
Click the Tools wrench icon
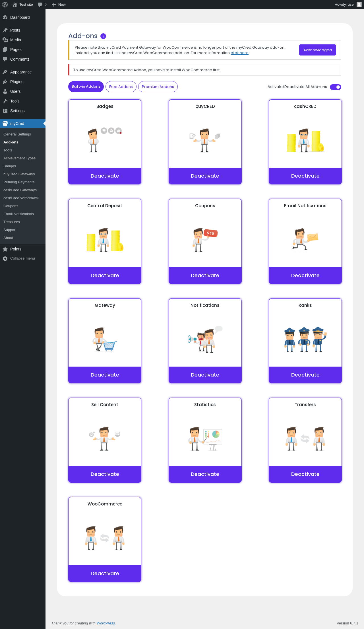point(5,101)
